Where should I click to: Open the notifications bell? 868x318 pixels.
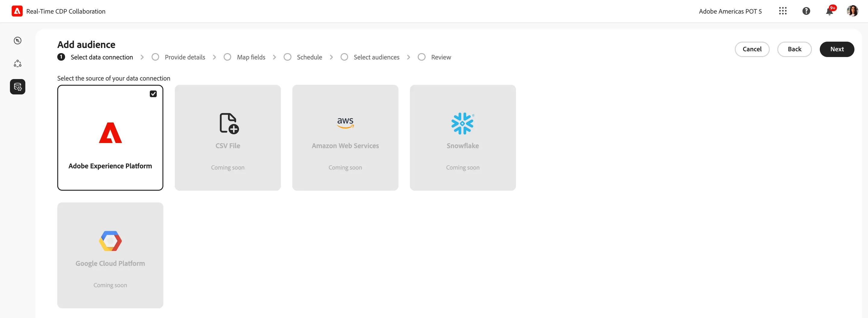point(830,11)
